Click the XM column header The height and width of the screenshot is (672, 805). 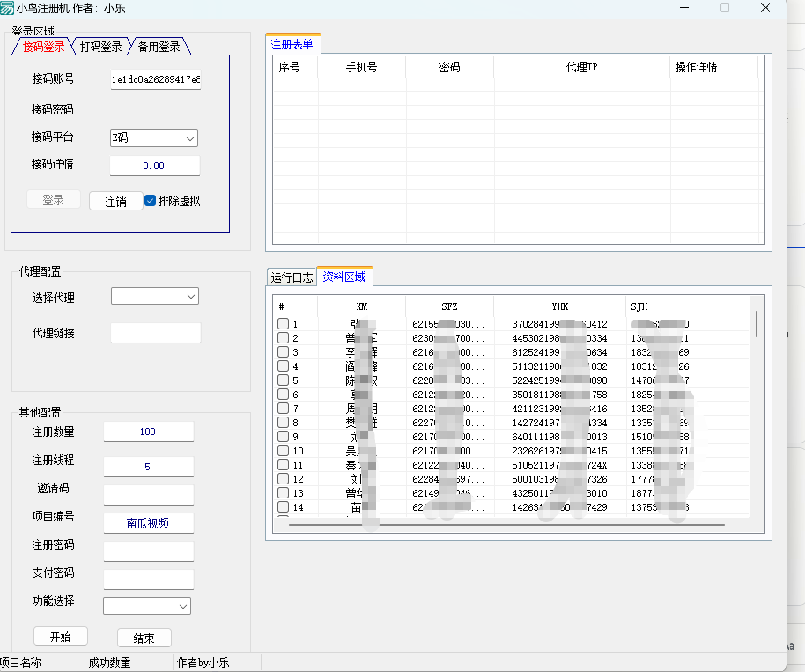(x=362, y=306)
